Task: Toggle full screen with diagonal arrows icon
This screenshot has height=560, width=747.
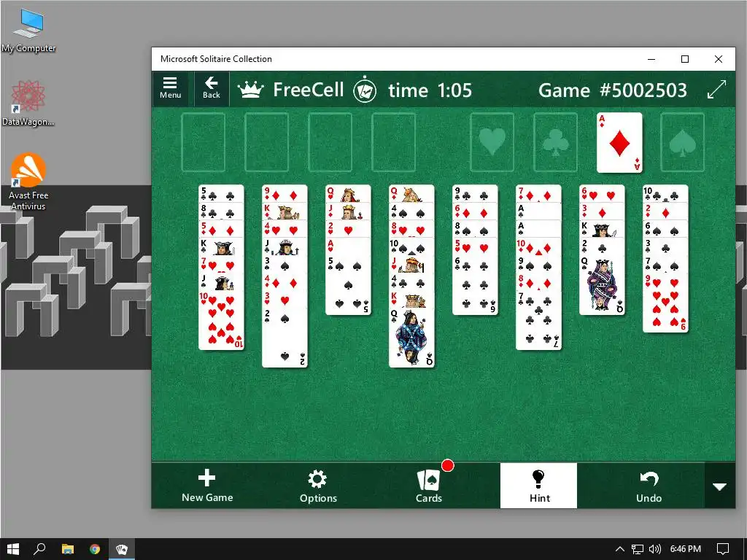Action: pyautogui.click(x=716, y=89)
